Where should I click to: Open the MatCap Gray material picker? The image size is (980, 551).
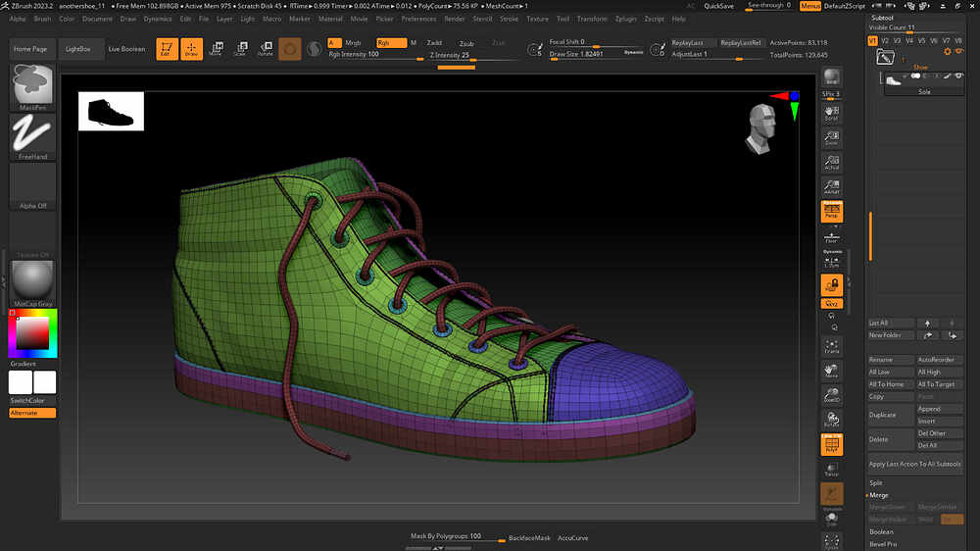[x=32, y=283]
